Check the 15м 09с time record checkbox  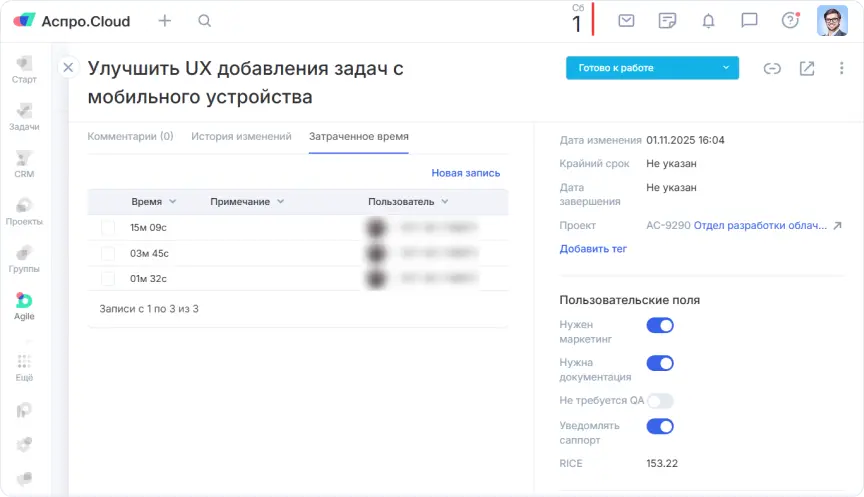tap(108, 228)
